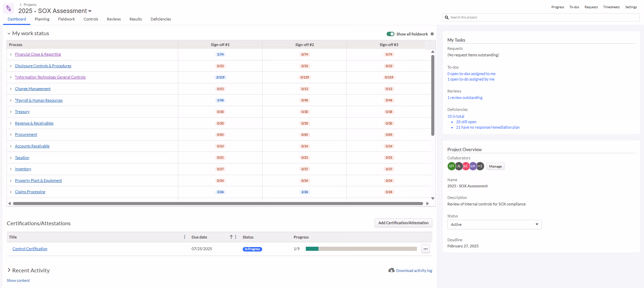Viewport: 644px width, 288px height.
Task: Open the Title column options menu
Action: (x=185, y=237)
